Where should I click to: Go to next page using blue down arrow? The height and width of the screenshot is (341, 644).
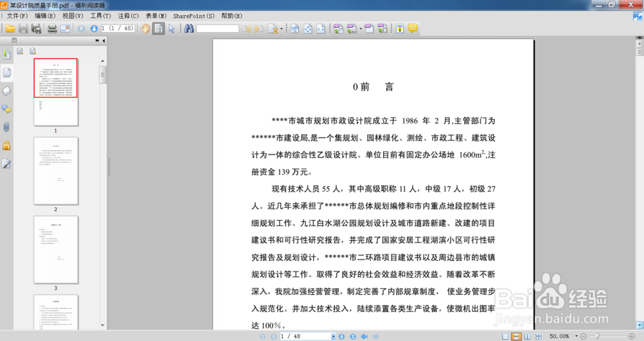click(94, 29)
